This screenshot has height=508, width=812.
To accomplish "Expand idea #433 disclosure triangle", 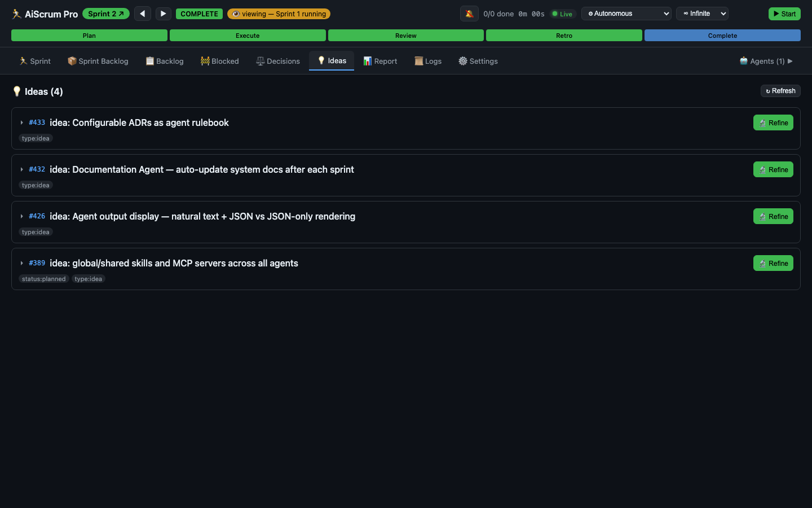I will (x=21, y=122).
